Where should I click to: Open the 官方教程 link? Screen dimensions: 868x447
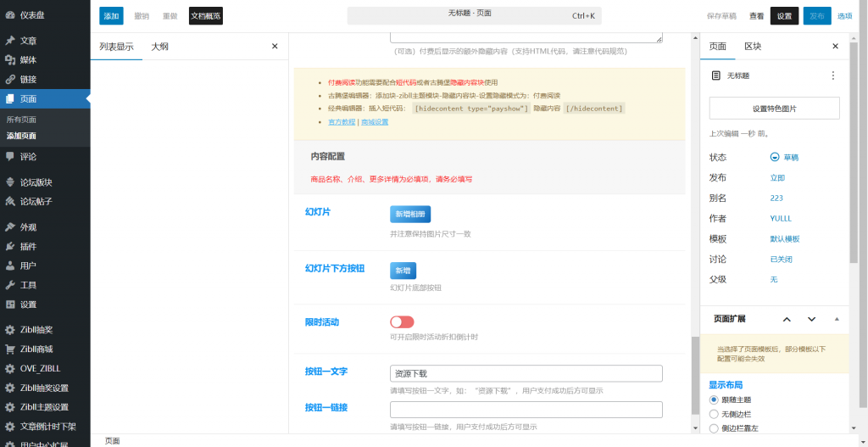click(342, 122)
